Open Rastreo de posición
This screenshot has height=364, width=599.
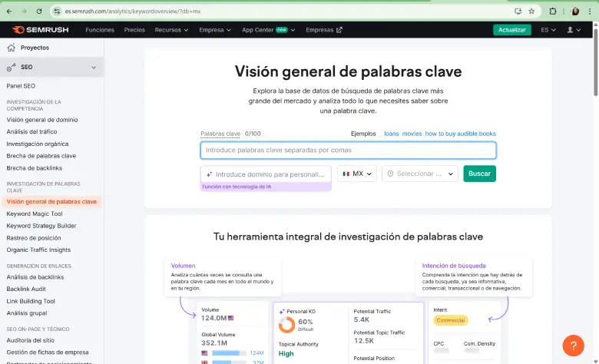click(x=34, y=238)
